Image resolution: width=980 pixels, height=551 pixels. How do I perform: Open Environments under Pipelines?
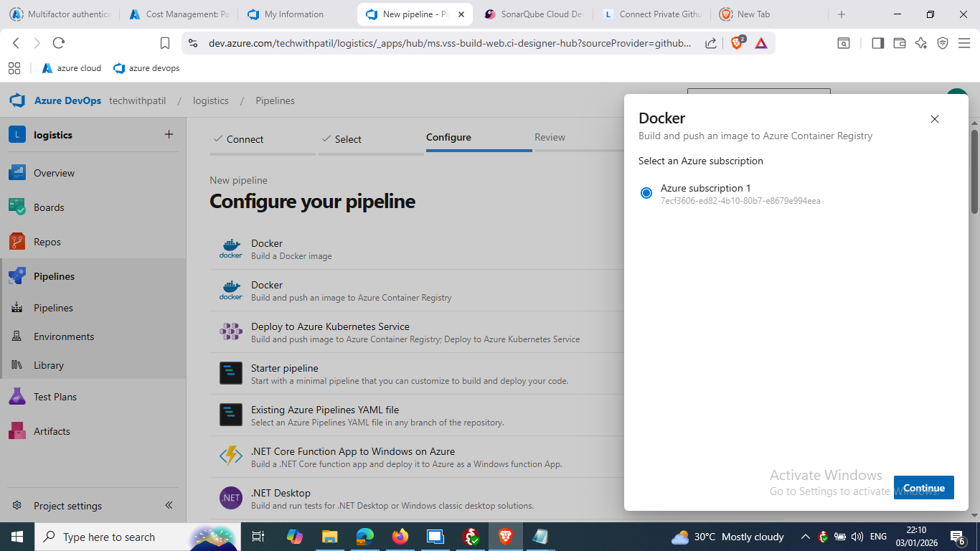coord(64,336)
